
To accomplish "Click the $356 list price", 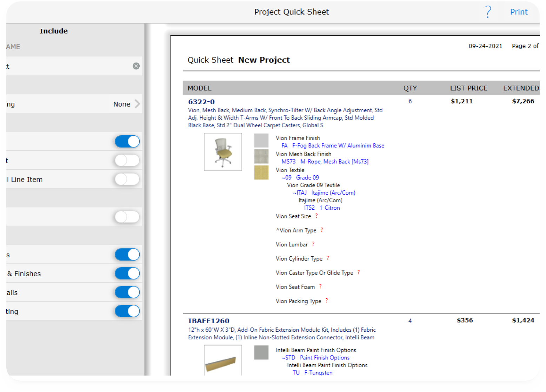I will pyautogui.click(x=465, y=320).
